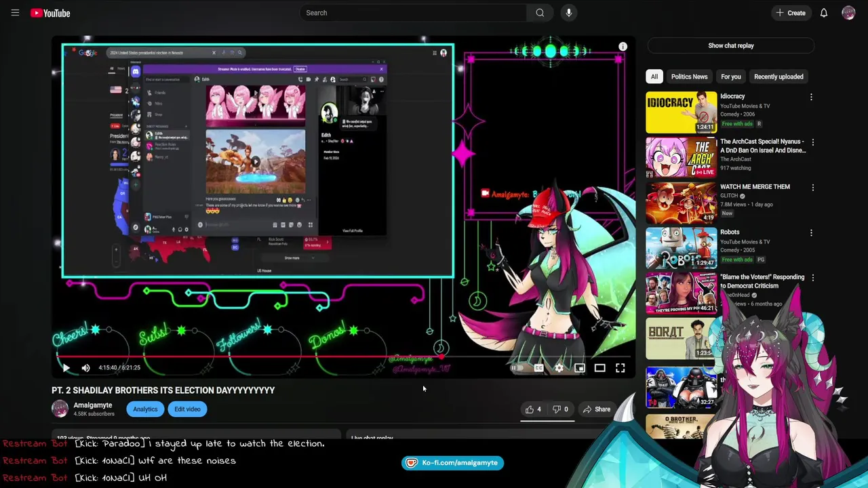
Task: Click the Ko-fi.com/amalgamyte badge
Action: (x=453, y=463)
